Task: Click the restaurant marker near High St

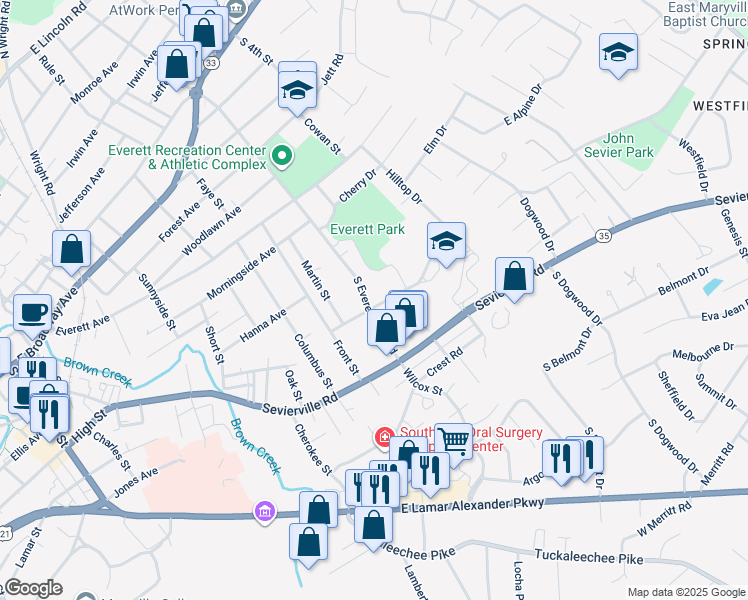Action: tap(49, 416)
